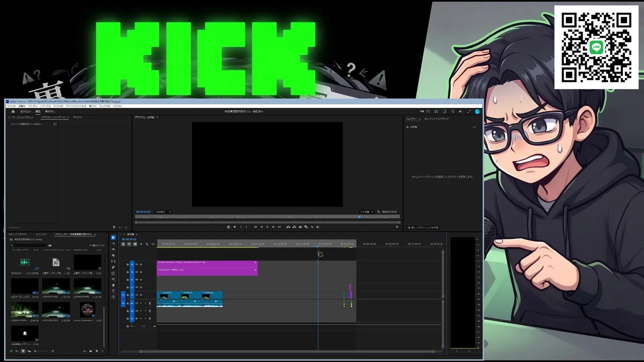
Task: Select the Ripple Edit tool
Action: 113,249
